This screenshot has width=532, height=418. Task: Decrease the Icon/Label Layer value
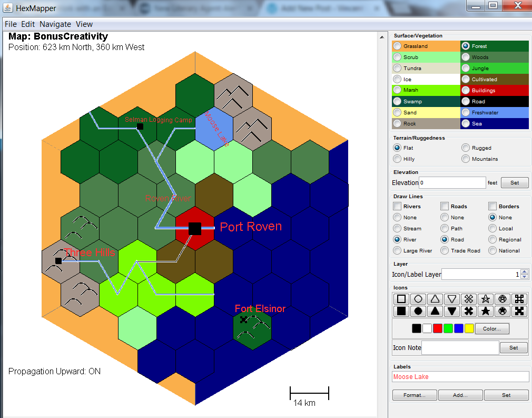(x=524, y=276)
